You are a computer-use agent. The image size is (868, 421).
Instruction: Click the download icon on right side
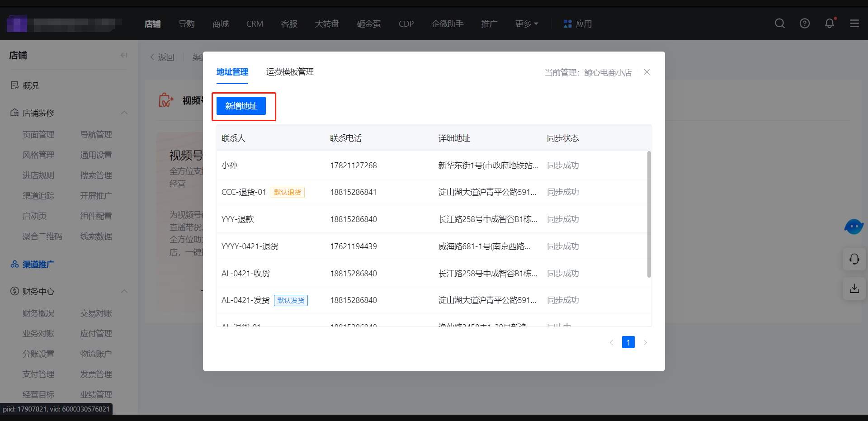point(854,289)
